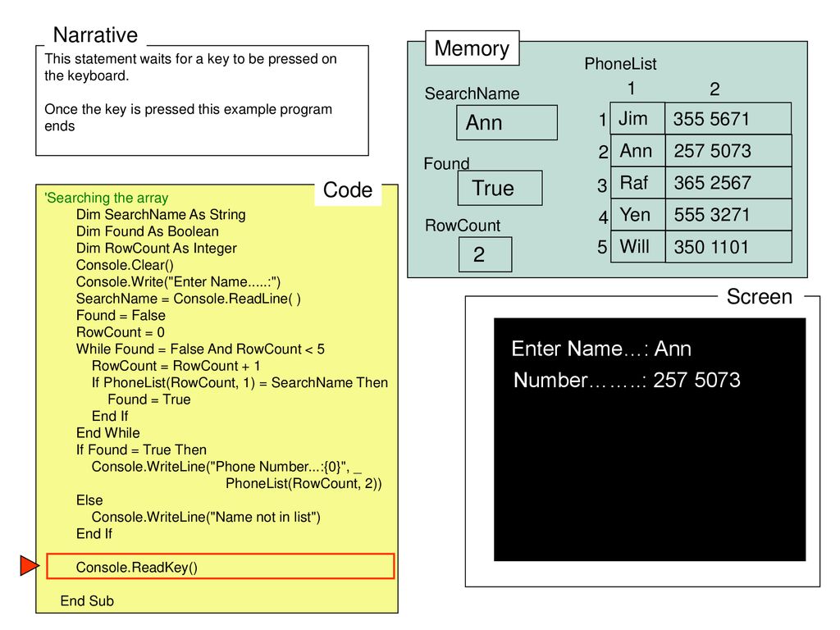Click the If Found = True Then line
Screen dimensions: 840x630
(141, 450)
